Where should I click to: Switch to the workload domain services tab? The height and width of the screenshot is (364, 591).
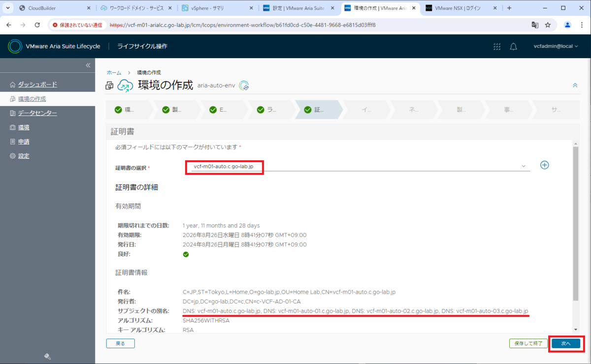(x=135, y=8)
